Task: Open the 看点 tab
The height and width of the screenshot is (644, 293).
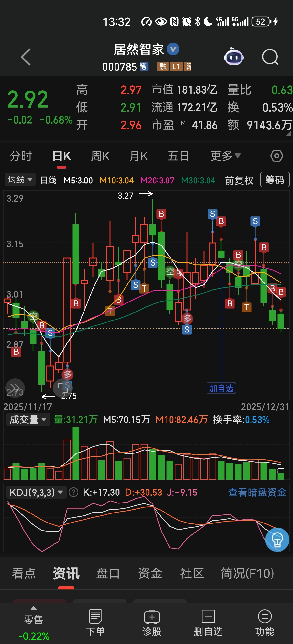Action: point(24,573)
